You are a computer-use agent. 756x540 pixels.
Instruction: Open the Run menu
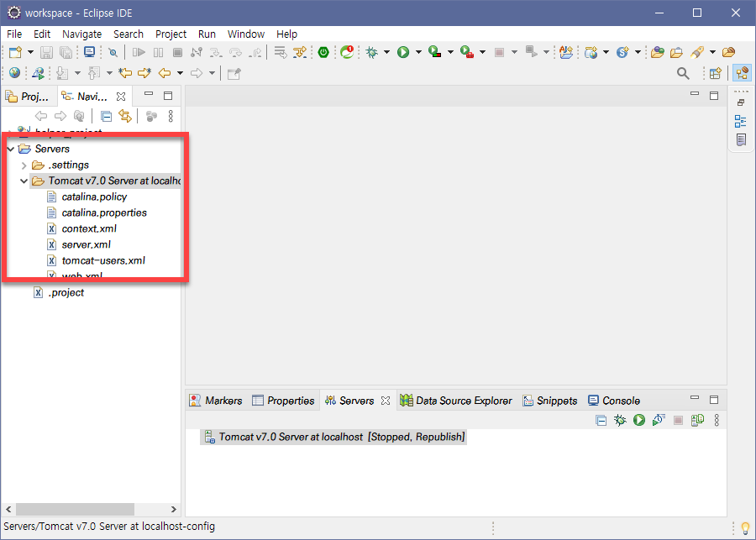(207, 34)
